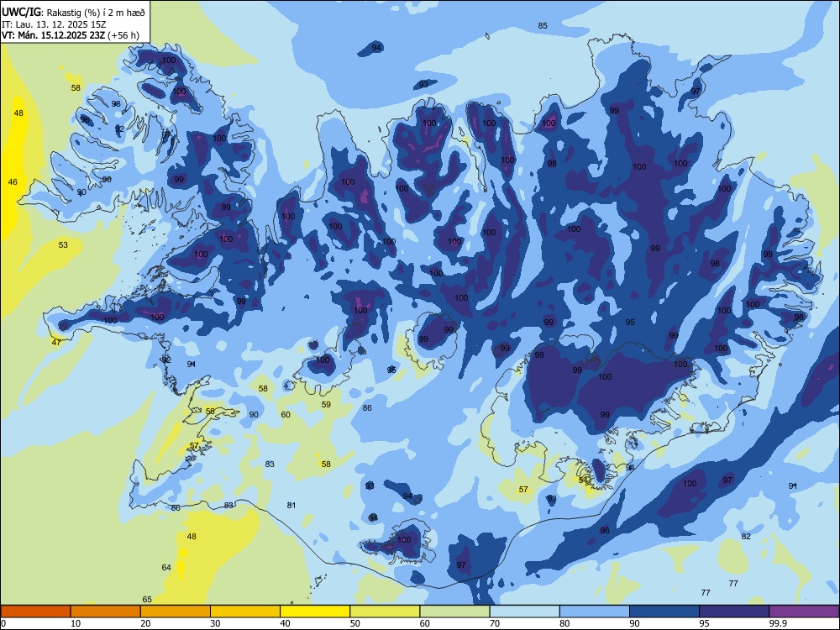Click the 90–95 dark blue legend swatch

tap(664, 612)
